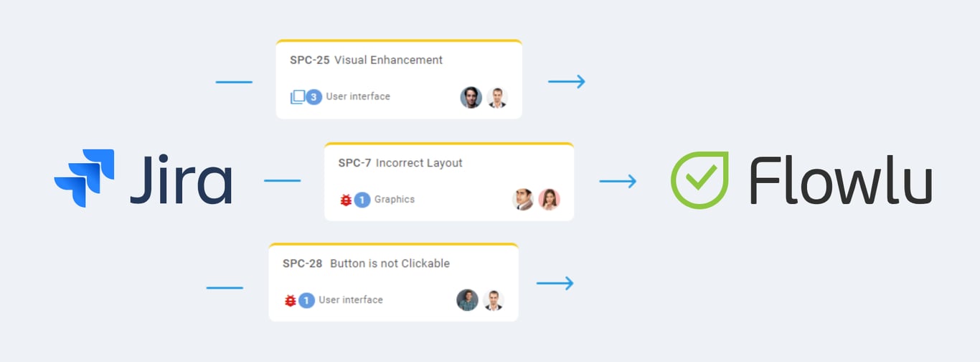Select the woman's avatar on SPC-7 card
The image size is (980, 362).
click(x=550, y=200)
